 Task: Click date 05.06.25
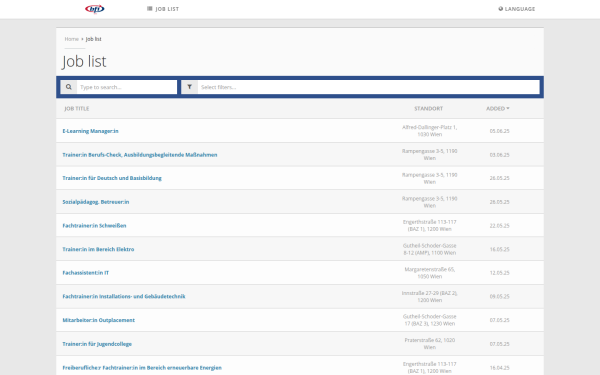[499, 131]
